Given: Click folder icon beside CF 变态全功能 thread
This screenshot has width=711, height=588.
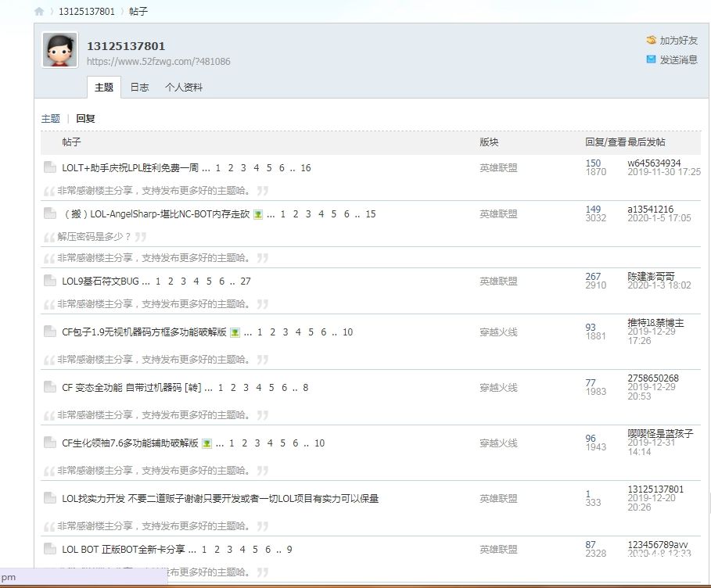Looking at the screenshot, I should pyautogui.click(x=49, y=388).
